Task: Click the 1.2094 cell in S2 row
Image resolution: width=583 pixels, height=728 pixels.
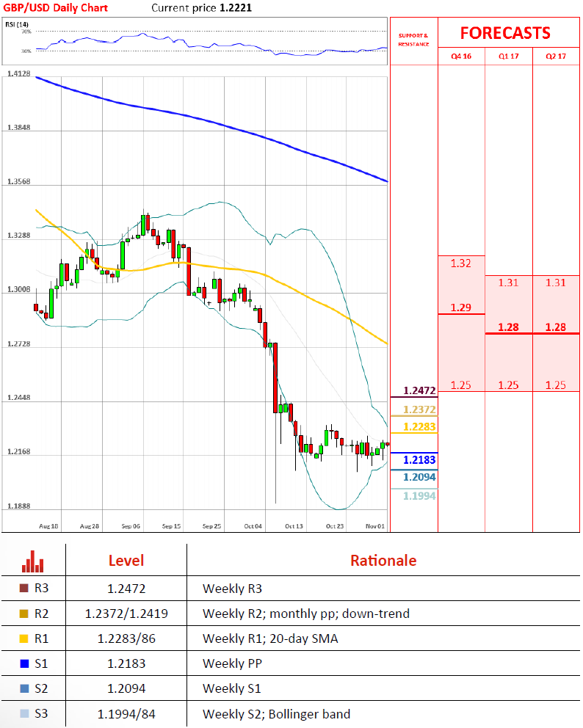Action: coord(126,689)
